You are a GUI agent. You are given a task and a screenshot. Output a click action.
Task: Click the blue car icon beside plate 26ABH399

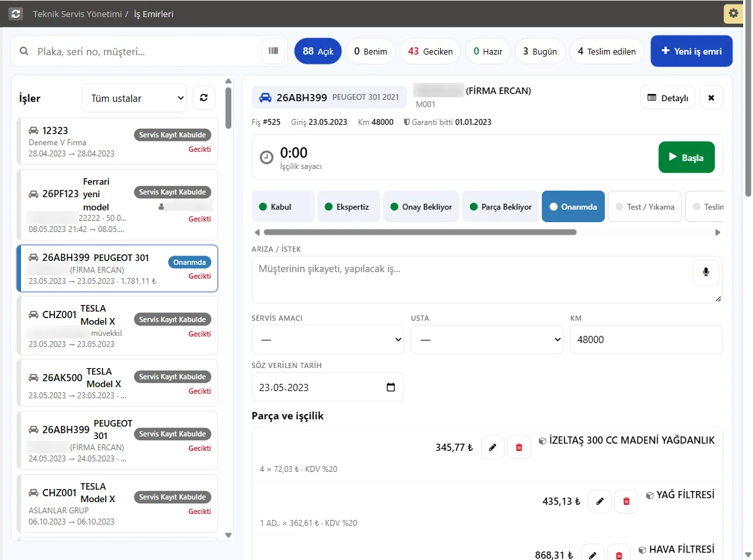pyautogui.click(x=265, y=97)
